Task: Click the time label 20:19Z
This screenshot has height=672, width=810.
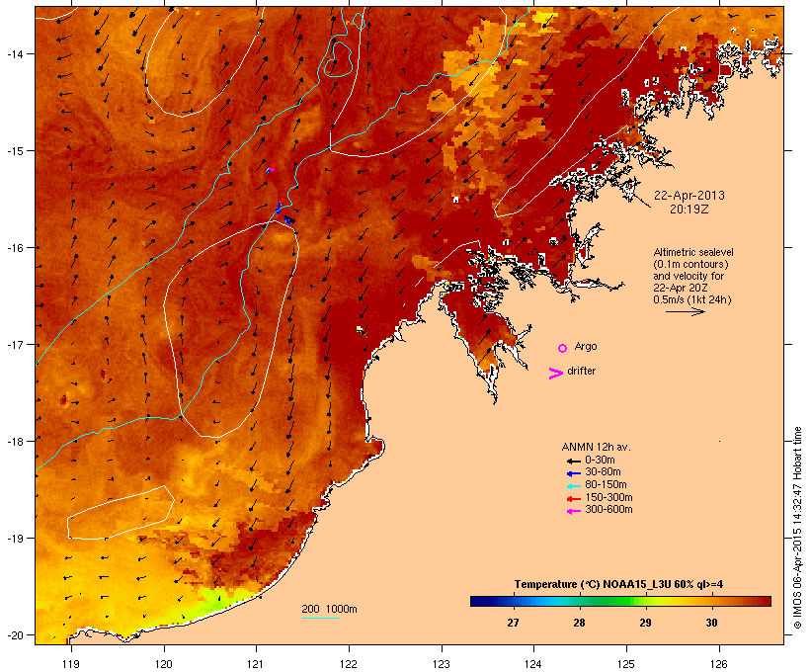Action: tap(689, 210)
